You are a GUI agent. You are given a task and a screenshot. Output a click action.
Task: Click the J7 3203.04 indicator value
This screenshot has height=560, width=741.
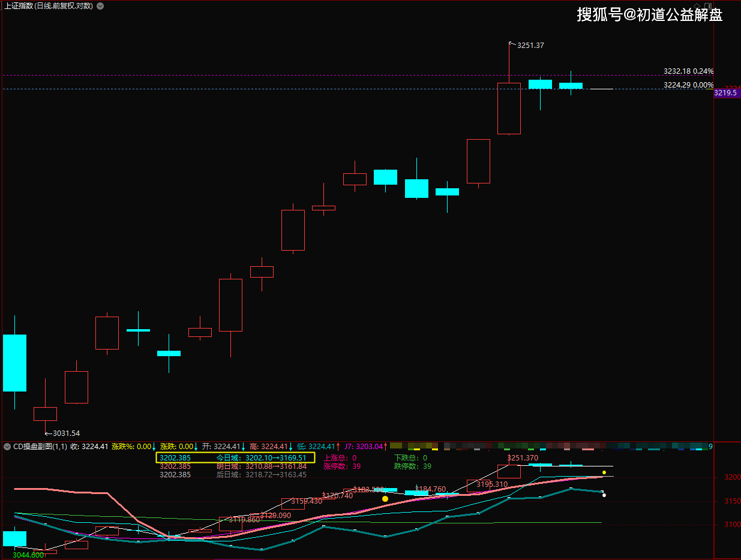[363, 447]
